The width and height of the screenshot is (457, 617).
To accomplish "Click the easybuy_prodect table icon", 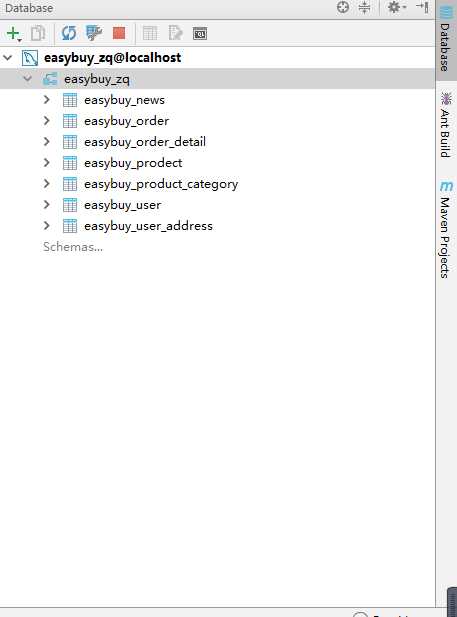I will coord(70,163).
